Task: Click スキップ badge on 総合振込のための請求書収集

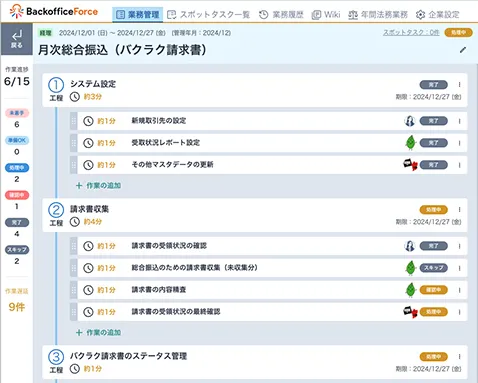Action: point(433,268)
